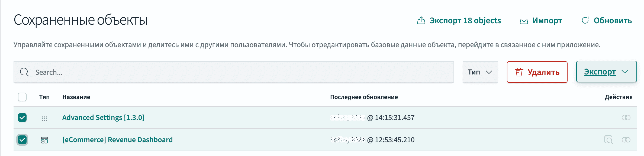Sort by Последнее обновление column header

[364, 97]
